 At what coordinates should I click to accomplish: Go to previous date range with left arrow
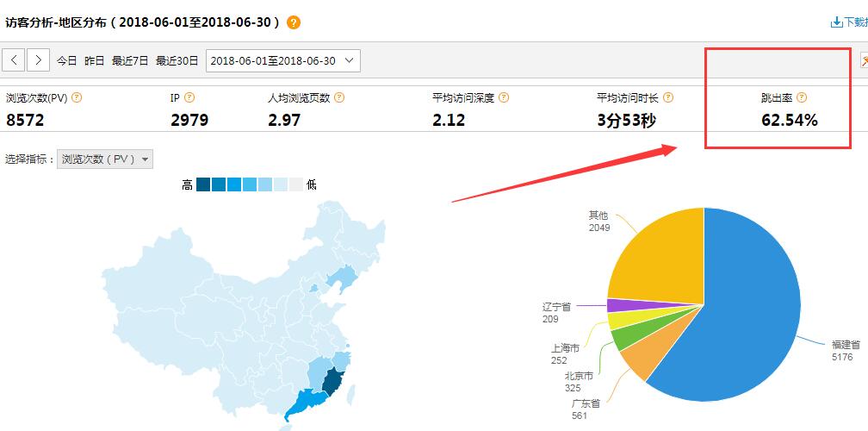tap(15, 60)
